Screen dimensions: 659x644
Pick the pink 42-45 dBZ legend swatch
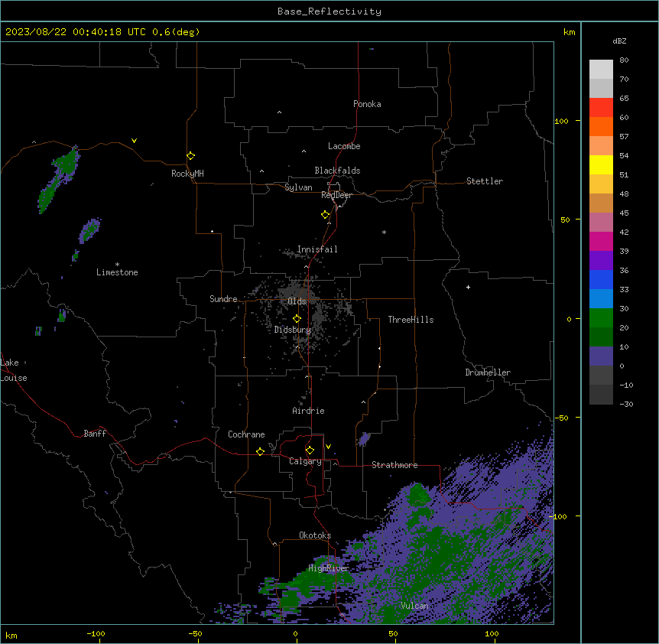click(x=601, y=223)
